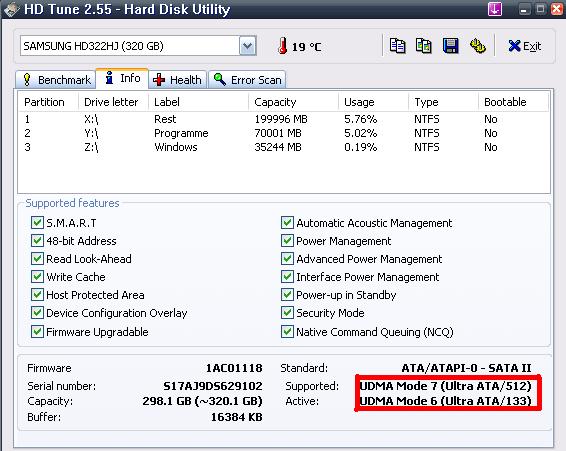Toggle Native Command Queuing (NCQ) checkbox
566x451 pixels.
coord(287,331)
